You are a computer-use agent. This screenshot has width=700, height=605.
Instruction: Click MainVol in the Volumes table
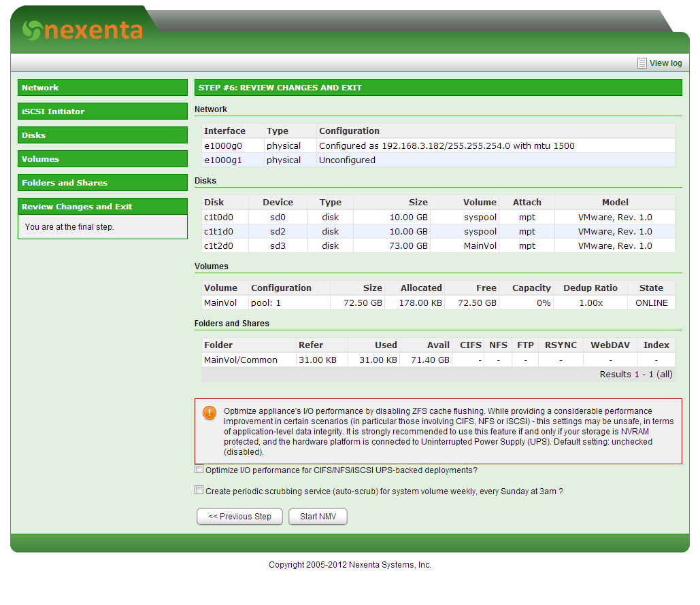220,303
